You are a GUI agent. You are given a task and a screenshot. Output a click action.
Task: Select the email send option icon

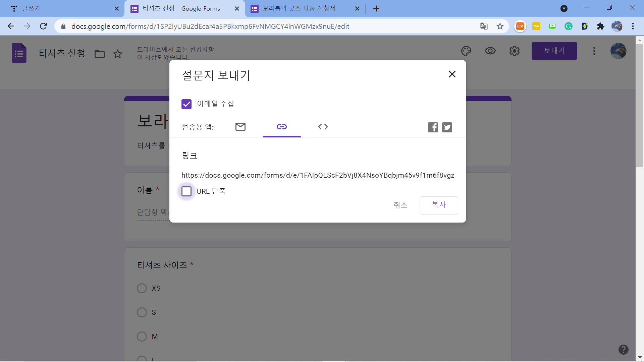pos(240,127)
